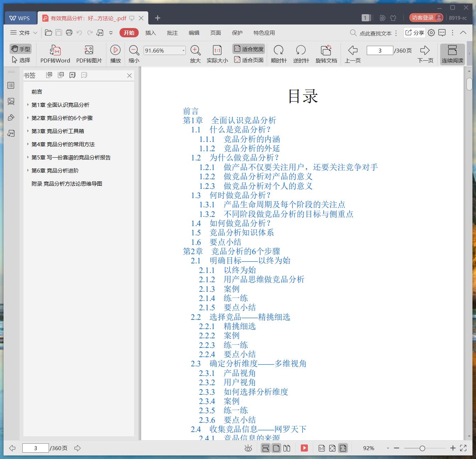Open link 2.3.3 如何选择分析维度
This screenshot has width=476, height=459.
[243, 392]
